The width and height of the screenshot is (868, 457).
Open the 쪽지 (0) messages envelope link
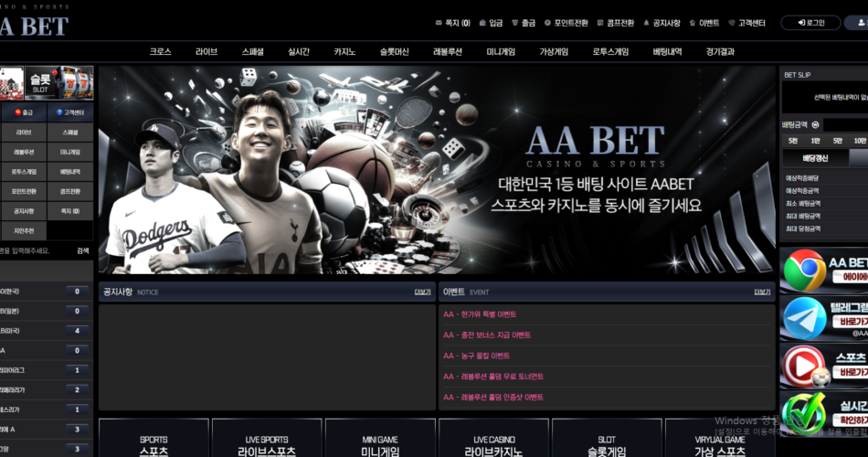[x=453, y=23]
